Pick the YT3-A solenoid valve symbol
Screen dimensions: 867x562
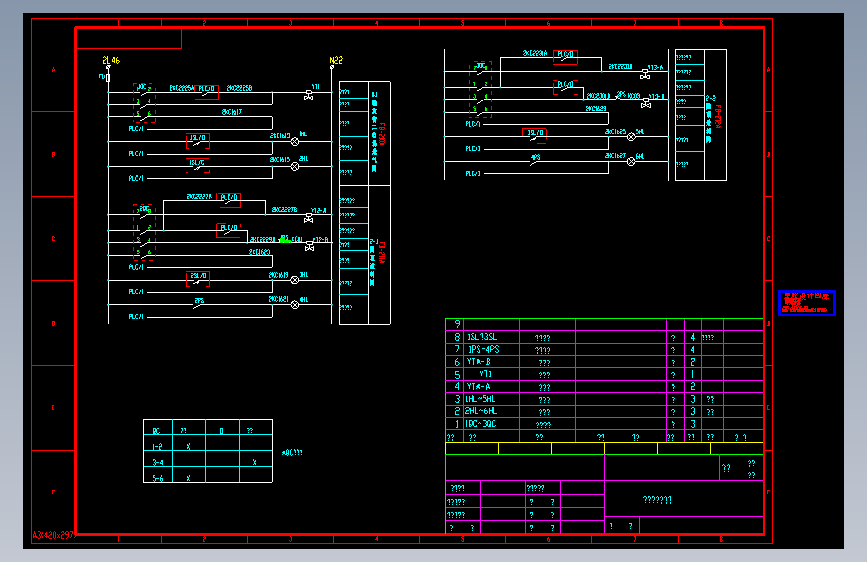click(645, 75)
